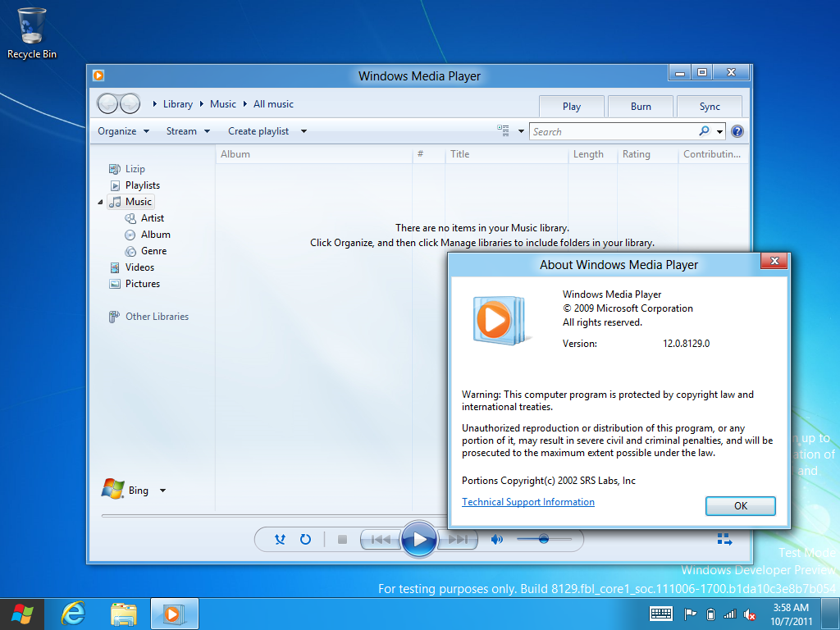Viewport: 840px width, 630px height.
Task: Toggle repeat mode
Action: 305,539
